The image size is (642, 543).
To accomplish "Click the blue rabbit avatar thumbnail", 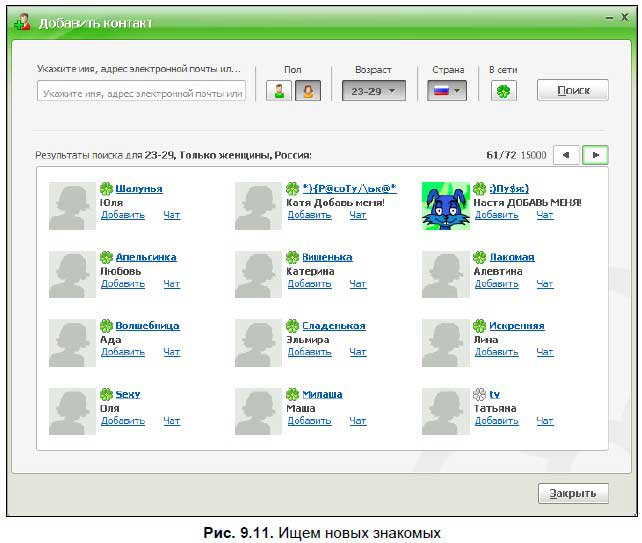I will (446, 206).
